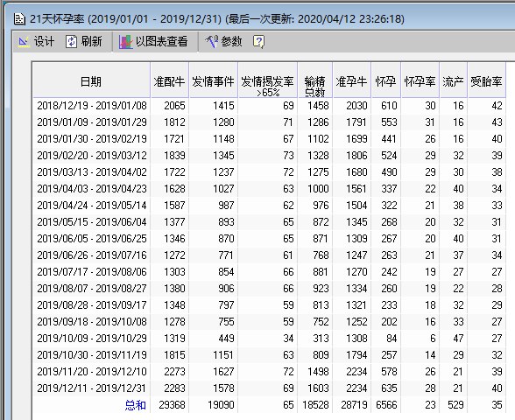Image resolution: width=515 pixels, height=420 pixels.
Task: Select date row 2019/01/09 - 2019/01/29
Action: 92,122
